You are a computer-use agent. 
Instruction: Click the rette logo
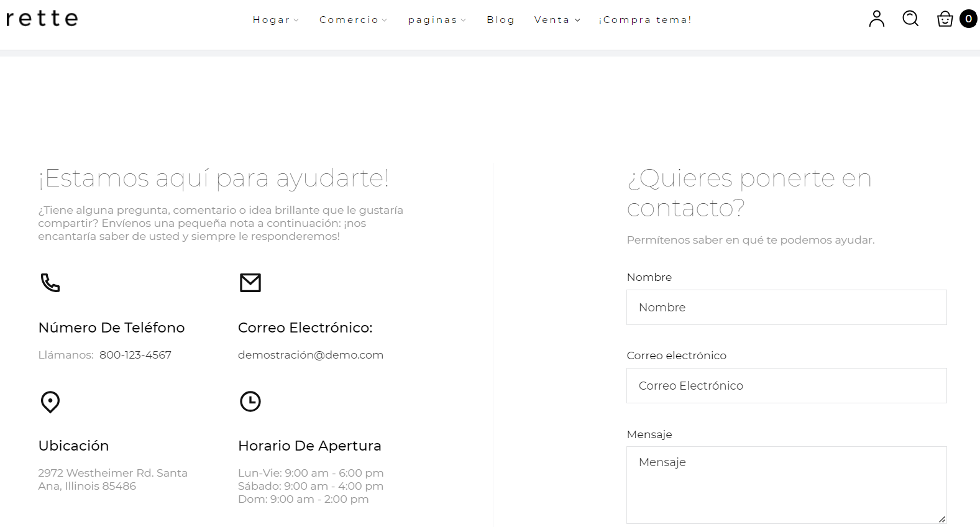(42, 19)
